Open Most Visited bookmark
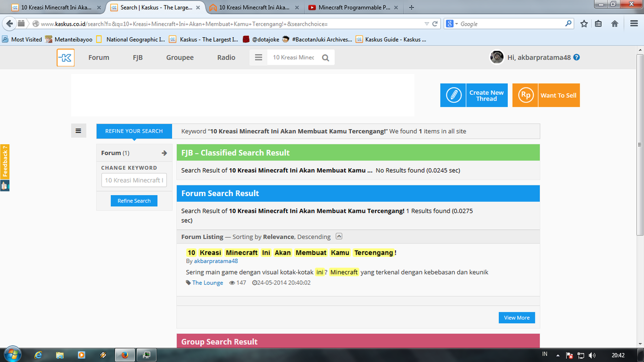The height and width of the screenshot is (362, 644). point(23,39)
